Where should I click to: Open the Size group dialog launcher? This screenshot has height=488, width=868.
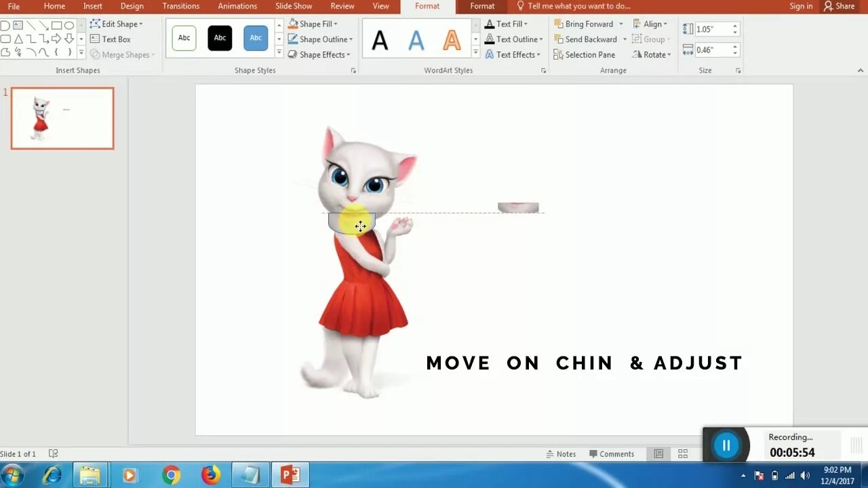pyautogui.click(x=738, y=70)
